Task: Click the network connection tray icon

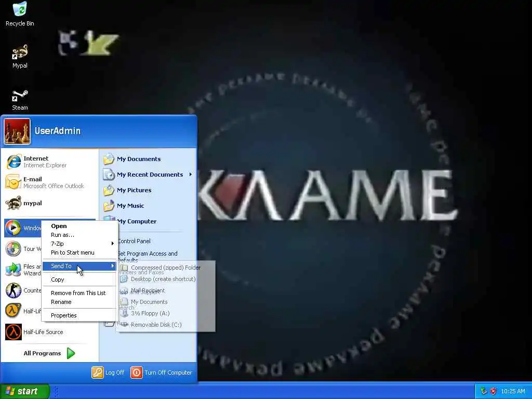Action: [484, 391]
